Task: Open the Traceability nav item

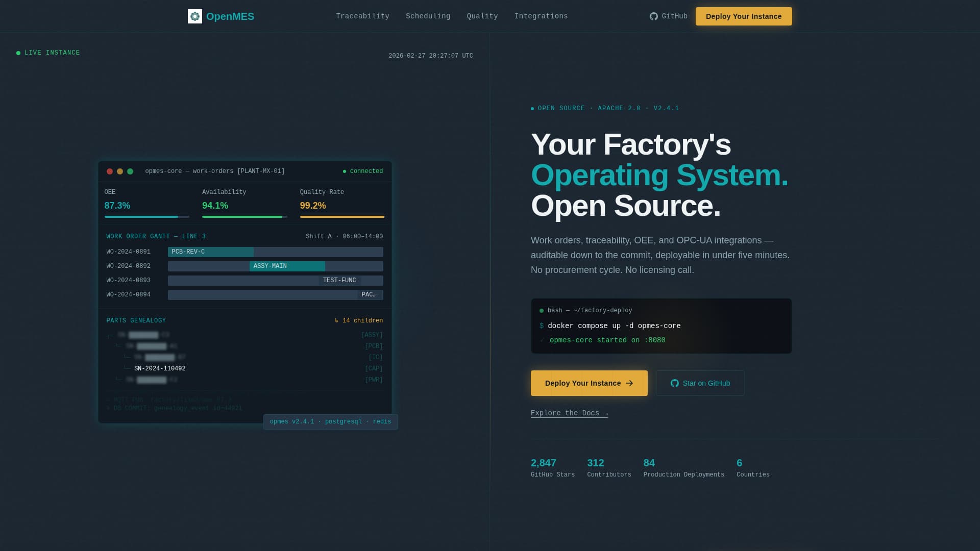Action: (x=362, y=16)
